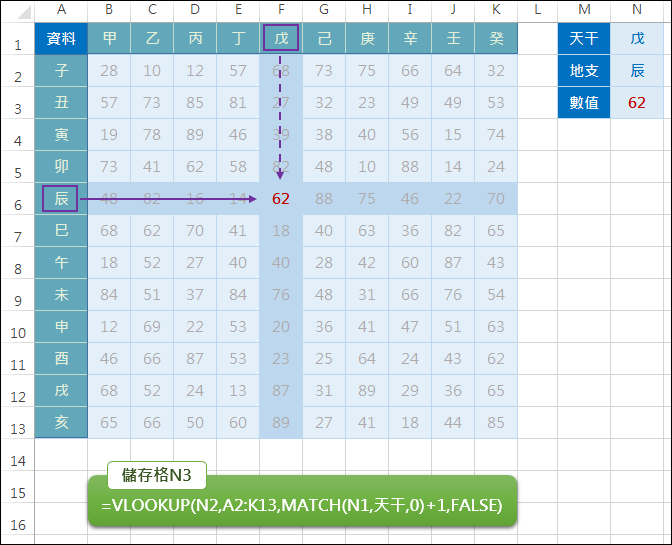Screen dimensions: 672x545
Task: Click the 辰 row label in A6
Action: pyautogui.click(x=61, y=199)
